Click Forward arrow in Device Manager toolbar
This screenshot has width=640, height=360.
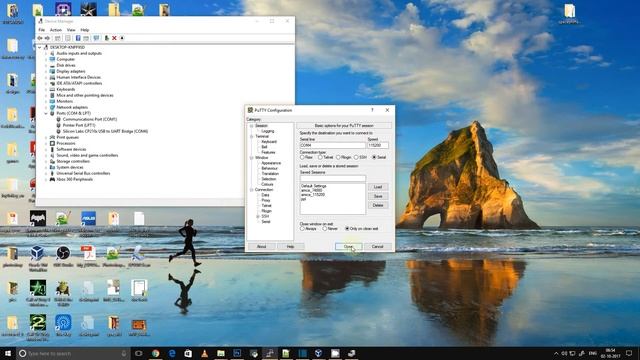[47, 38]
